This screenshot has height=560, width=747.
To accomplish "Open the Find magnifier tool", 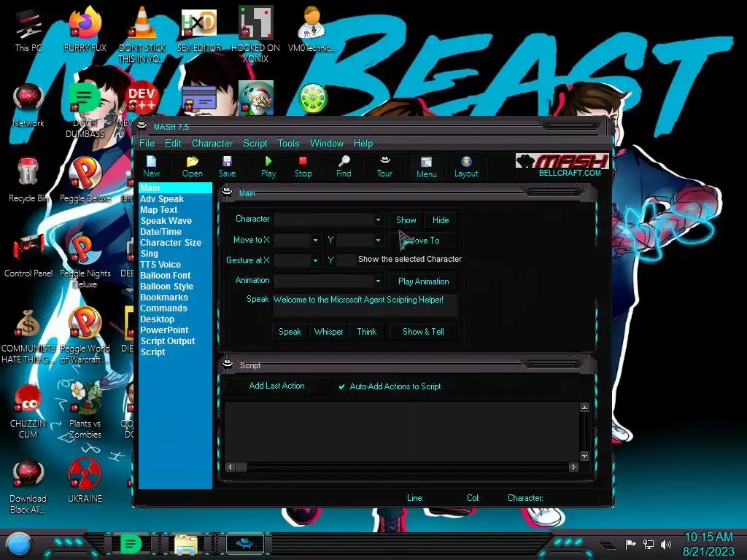I will pos(344,167).
